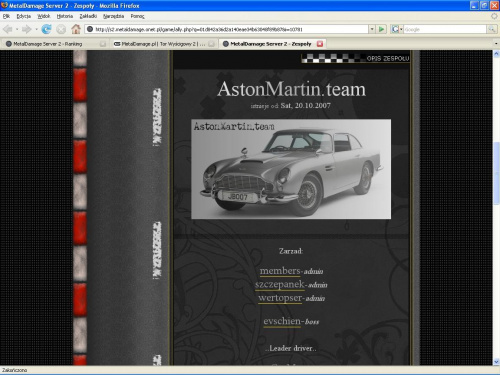
Task: Switch to MetalDamage.pl Tor Wyścigowy tab
Action: (163, 44)
